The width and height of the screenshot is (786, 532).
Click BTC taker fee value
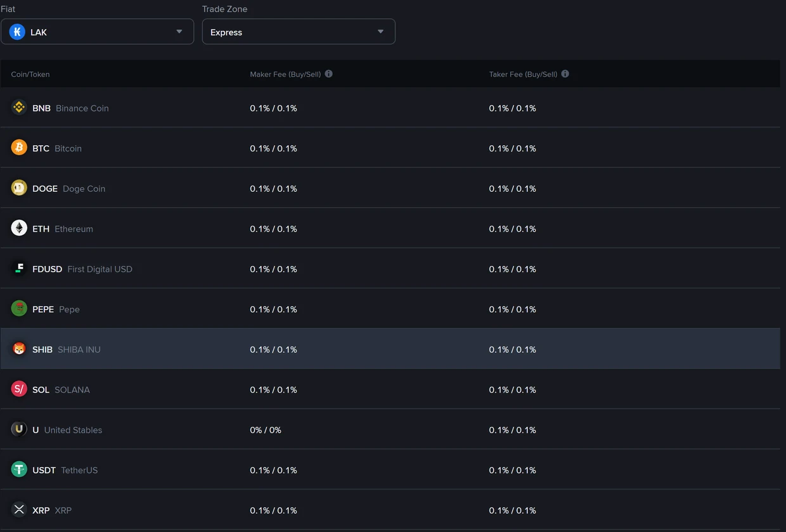[512, 149]
